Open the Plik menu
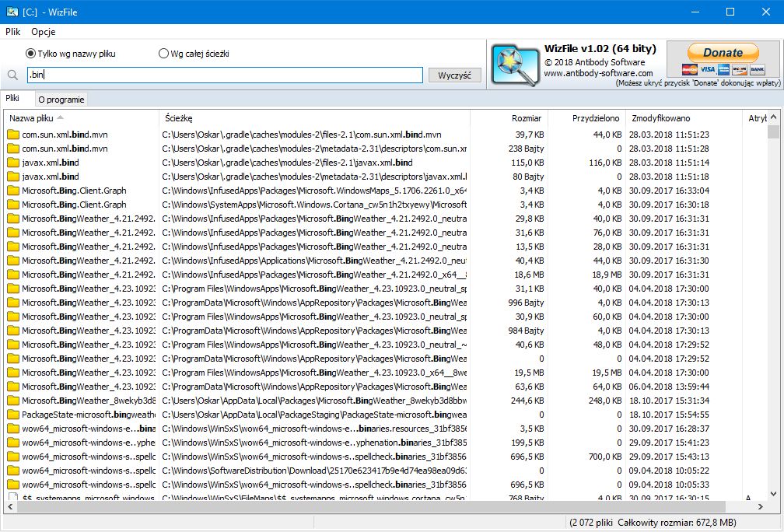 [12, 31]
